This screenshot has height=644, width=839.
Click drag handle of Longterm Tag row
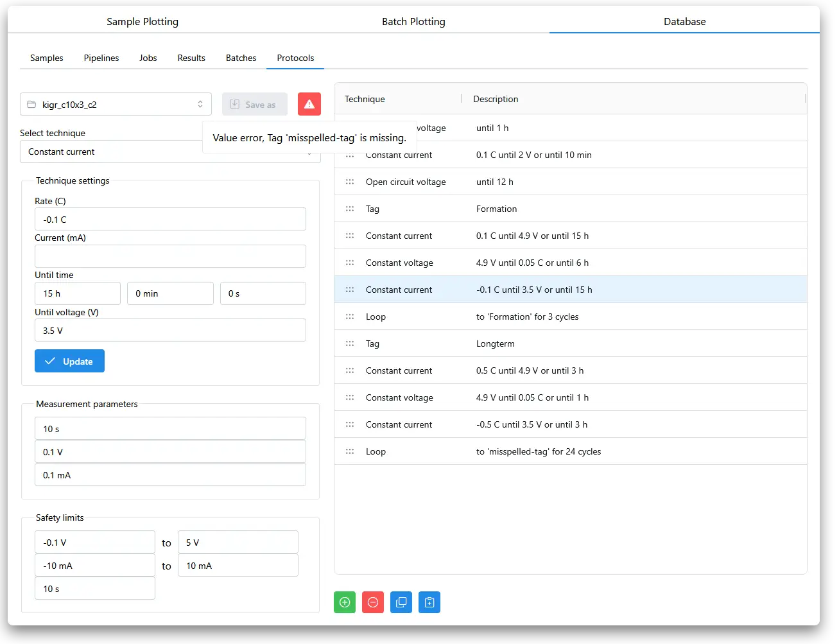coord(350,344)
